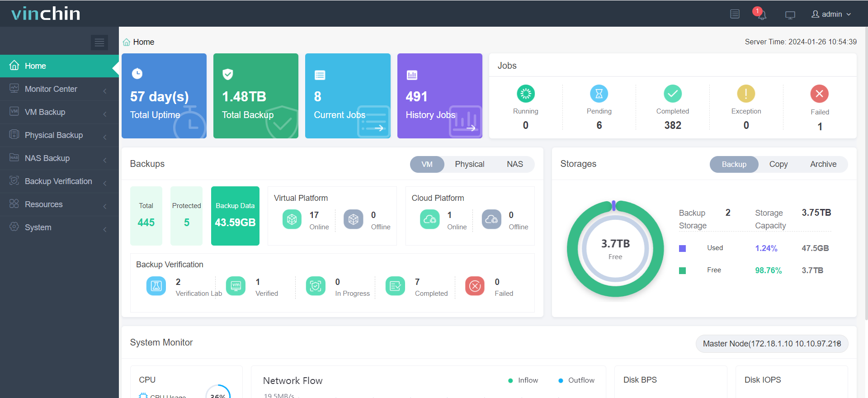Click the Exception jobs warning icon
Image resolution: width=868 pixels, height=398 pixels.
pos(746,94)
